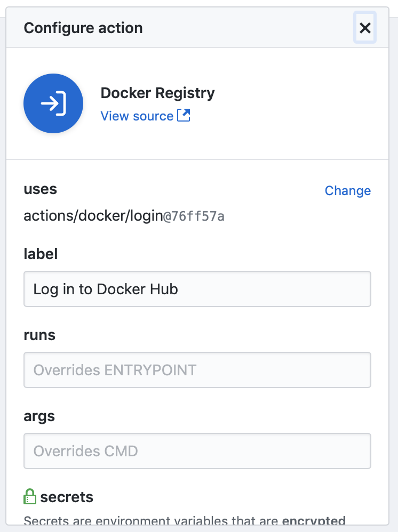Click the secrets description text
This screenshot has width=398, height=532.
point(185,520)
